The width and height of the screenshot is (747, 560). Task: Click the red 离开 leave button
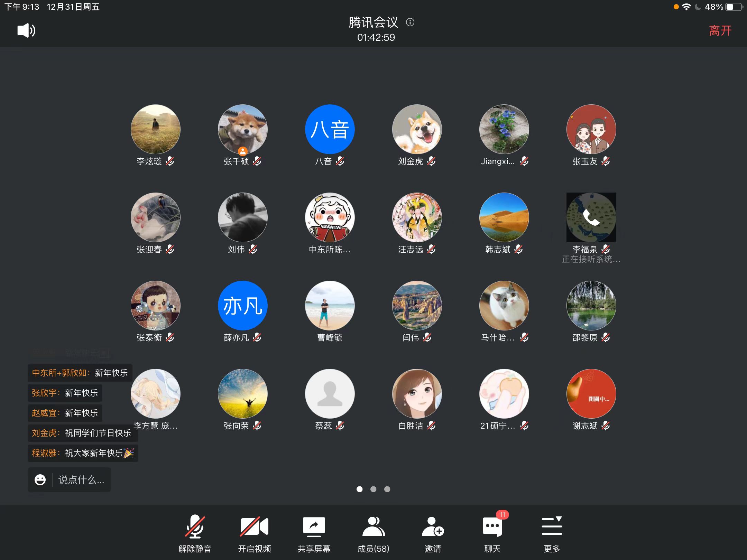pos(720,30)
